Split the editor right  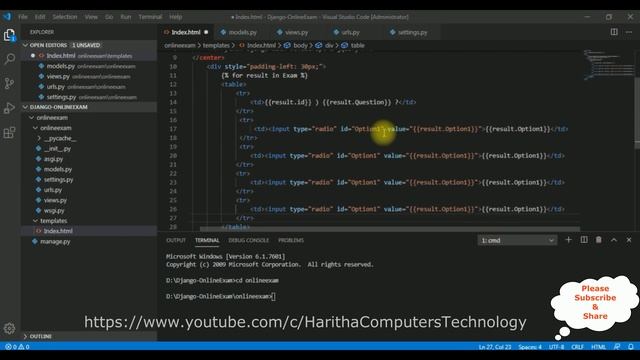tap(614, 32)
